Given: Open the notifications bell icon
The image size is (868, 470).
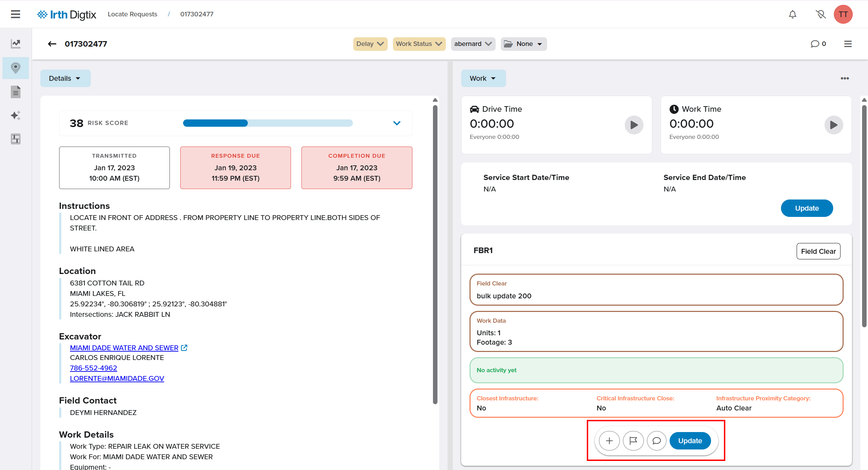Looking at the screenshot, I should (x=792, y=14).
